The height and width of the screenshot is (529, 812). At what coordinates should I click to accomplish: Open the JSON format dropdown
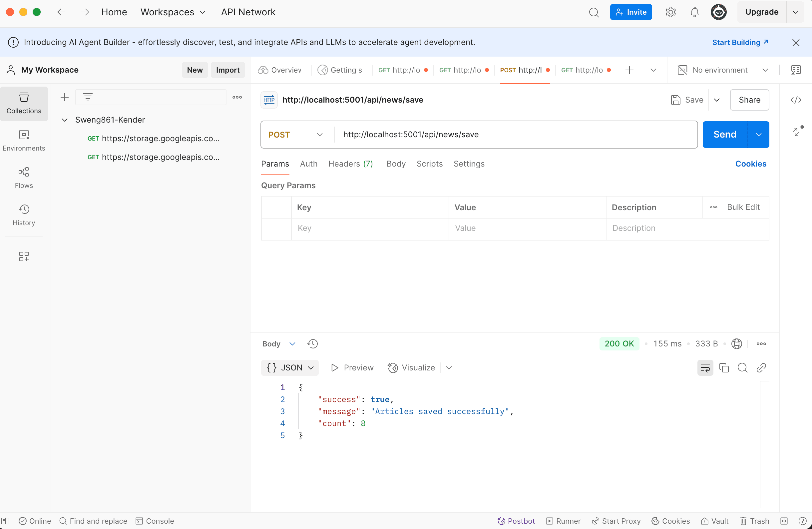click(x=290, y=368)
